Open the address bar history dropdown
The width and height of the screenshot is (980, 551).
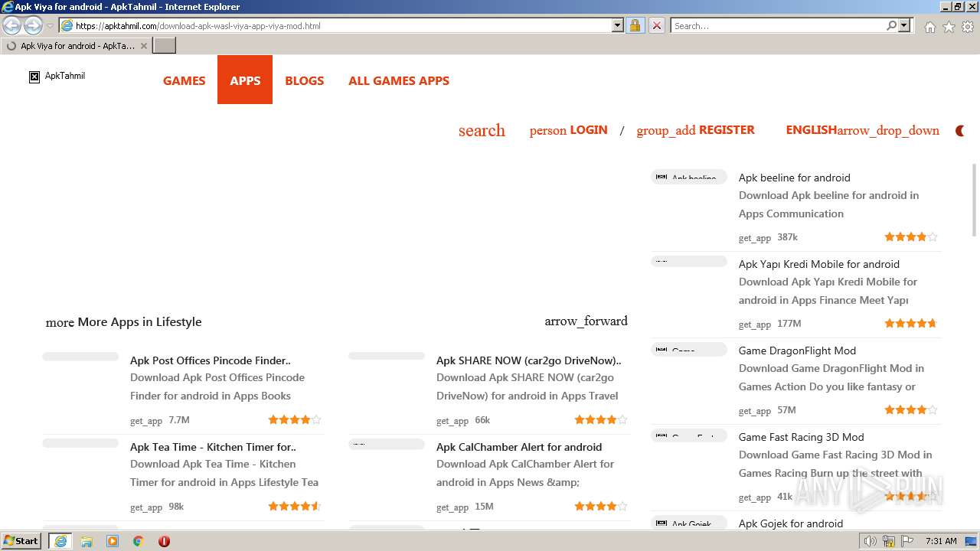[618, 25]
